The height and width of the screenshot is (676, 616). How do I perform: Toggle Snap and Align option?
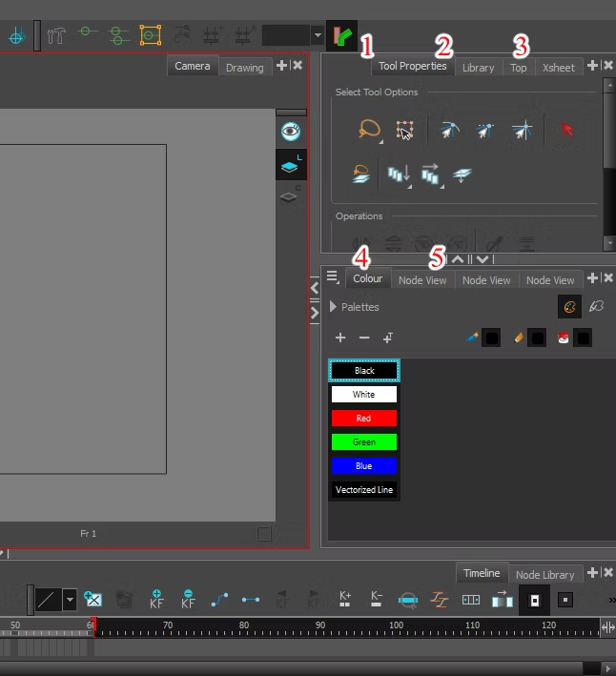484,130
